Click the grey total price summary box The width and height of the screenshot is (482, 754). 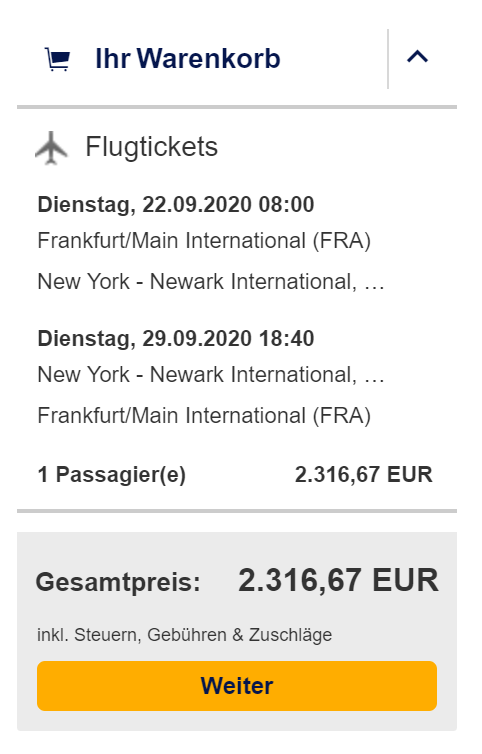point(237,631)
